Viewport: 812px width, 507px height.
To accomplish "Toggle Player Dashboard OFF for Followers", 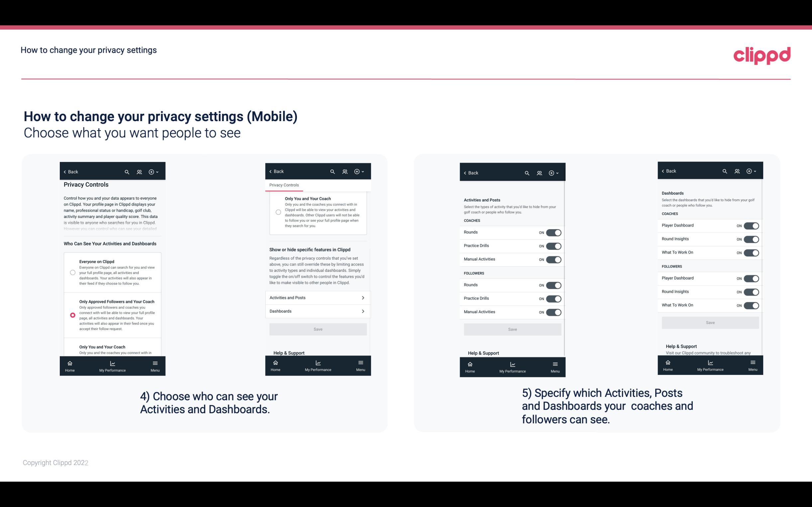I will pos(751,278).
